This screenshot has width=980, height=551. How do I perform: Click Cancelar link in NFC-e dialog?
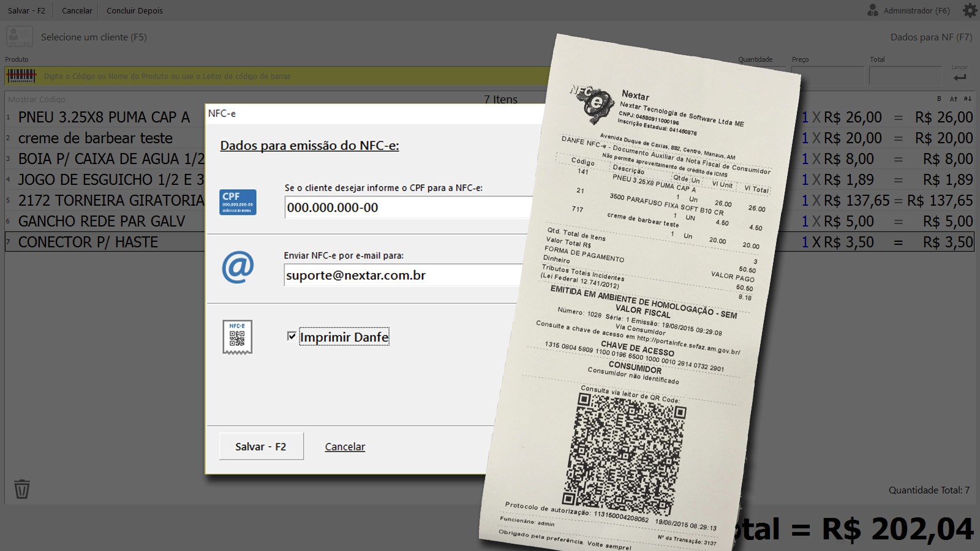[x=345, y=447]
